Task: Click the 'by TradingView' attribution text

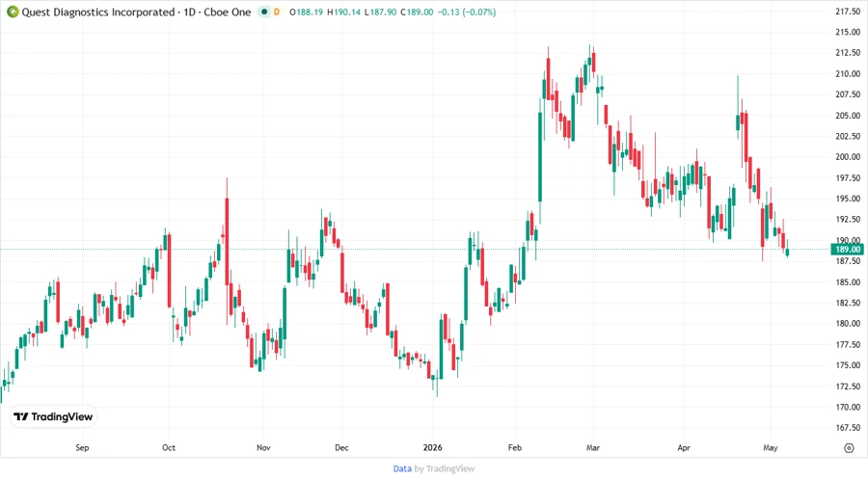Action: [x=445, y=469]
